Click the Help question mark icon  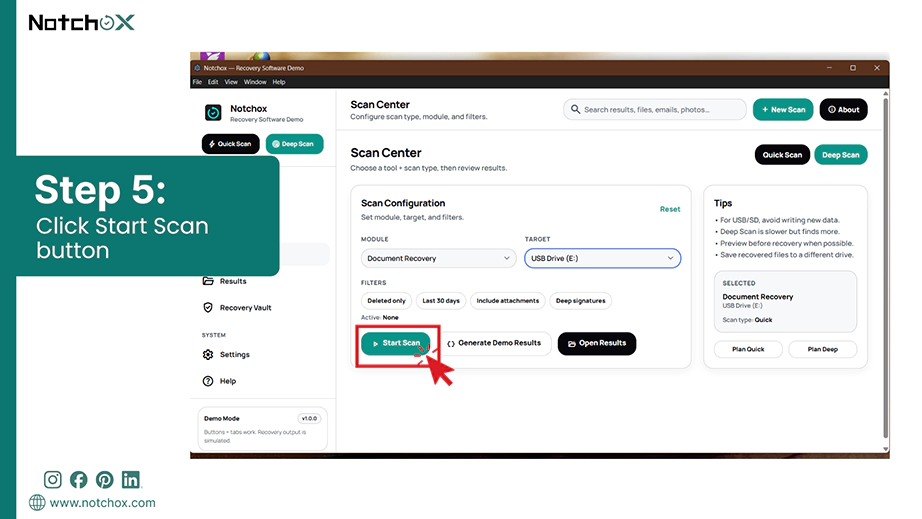(x=208, y=381)
